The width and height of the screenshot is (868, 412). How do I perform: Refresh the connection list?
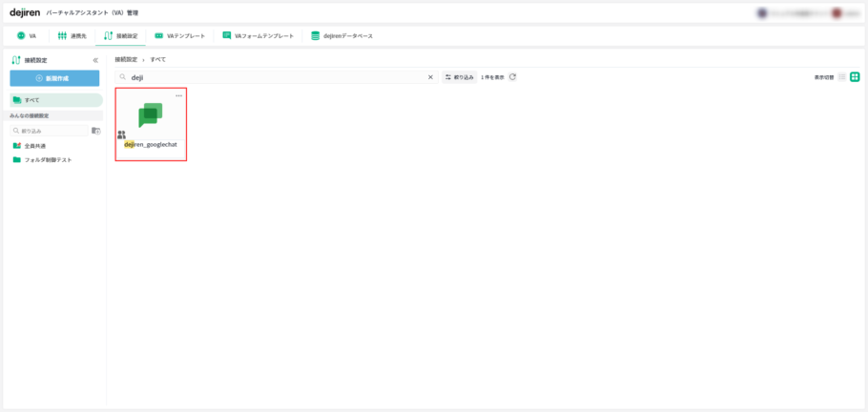click(x=513, y=77)
